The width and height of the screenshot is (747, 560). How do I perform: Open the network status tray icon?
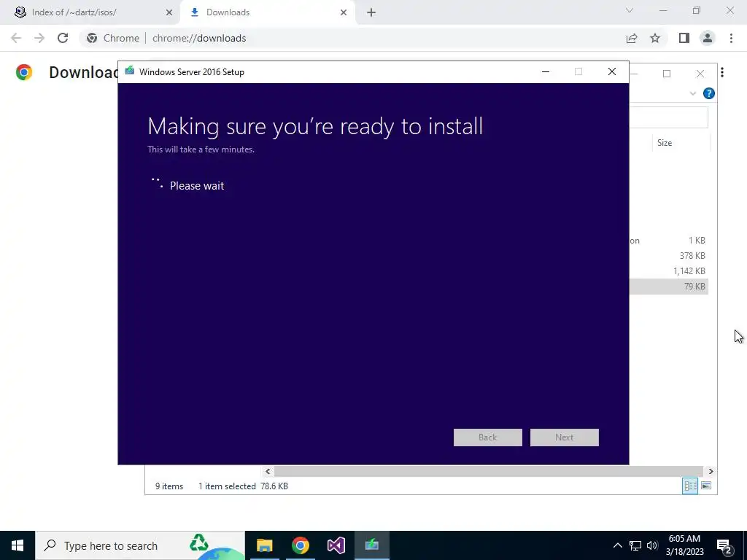[x=635, y=545]
